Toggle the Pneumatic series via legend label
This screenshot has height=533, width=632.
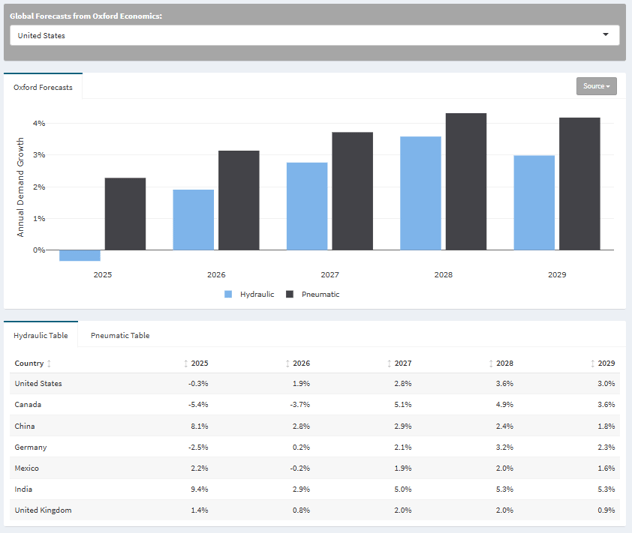click(320, 294)
